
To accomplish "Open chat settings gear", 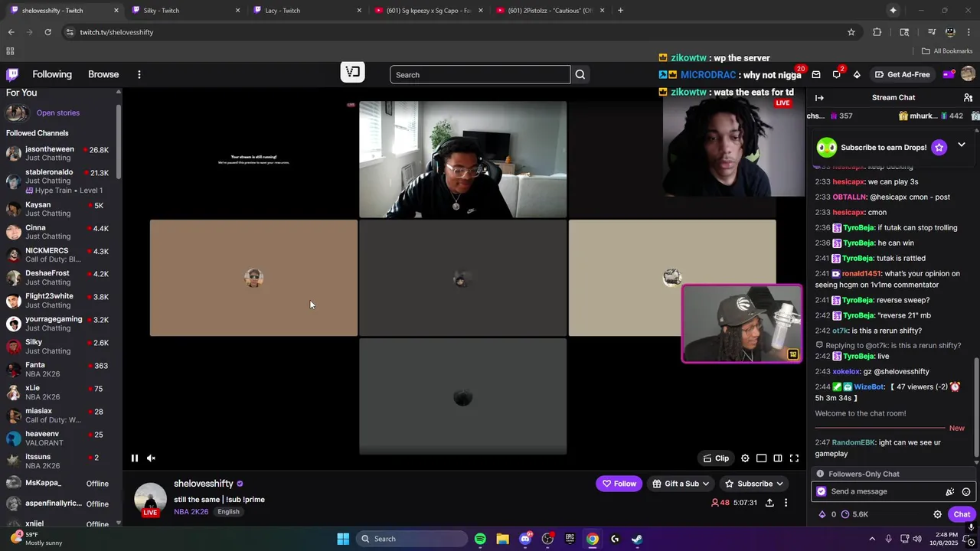I will pyautogui.click(x=937, y=514).
